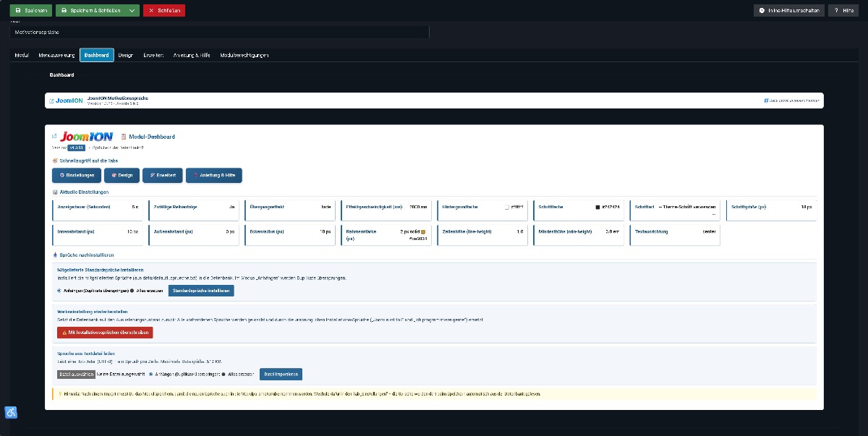Image resolution: width=868 pixels, height=436 pixels.
Task: Switch to the Modul tab
Action: coord(22,55)
